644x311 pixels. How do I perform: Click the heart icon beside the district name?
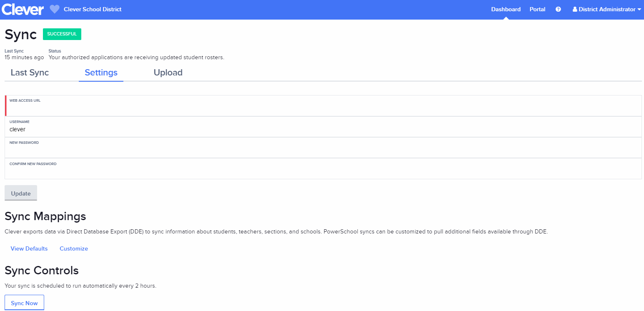[55, 9]
